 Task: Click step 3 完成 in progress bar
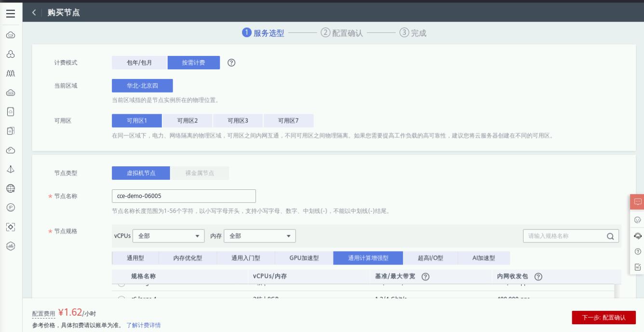point(413,33)
